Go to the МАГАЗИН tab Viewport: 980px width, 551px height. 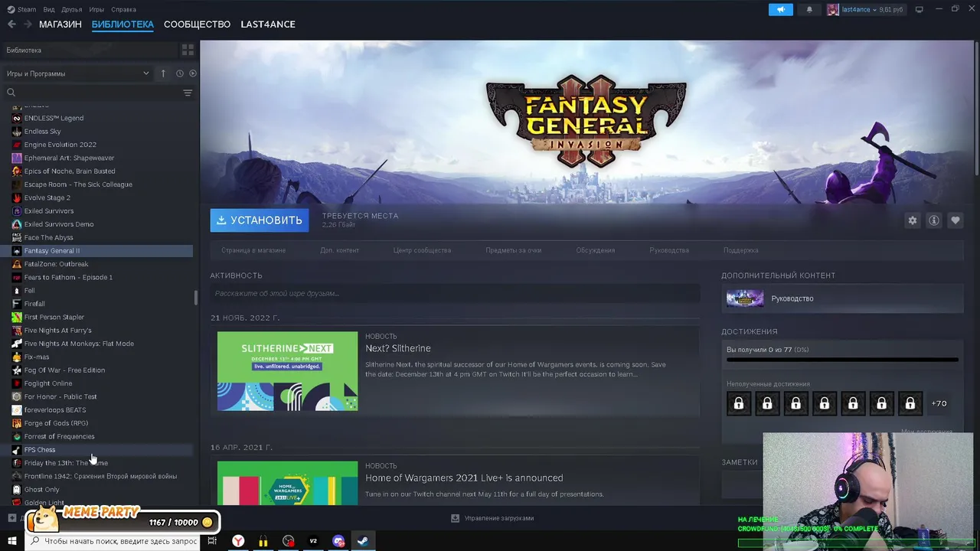pyautogui.click(x=60, y=24)
